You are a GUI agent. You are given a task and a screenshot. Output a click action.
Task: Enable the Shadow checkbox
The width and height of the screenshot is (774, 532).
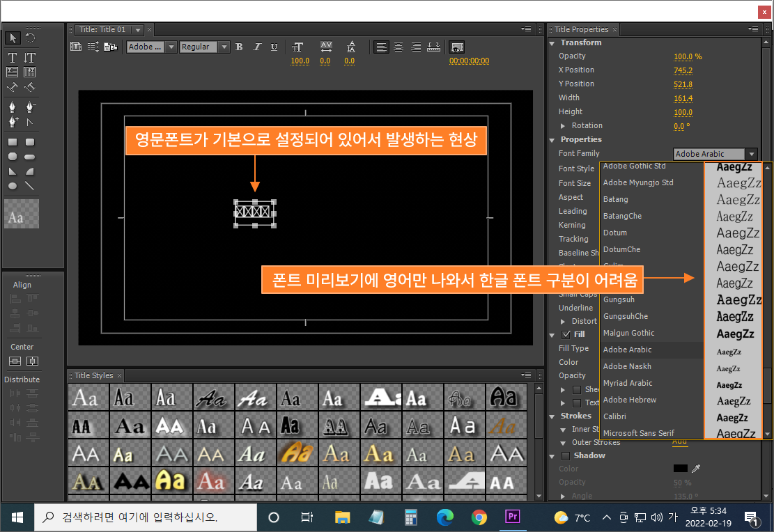tap(566, 455)
